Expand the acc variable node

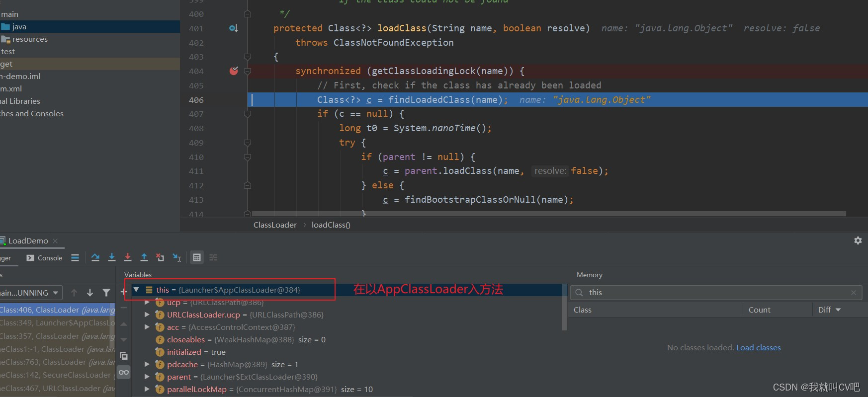pyautogui.click(x=147, y=327)
